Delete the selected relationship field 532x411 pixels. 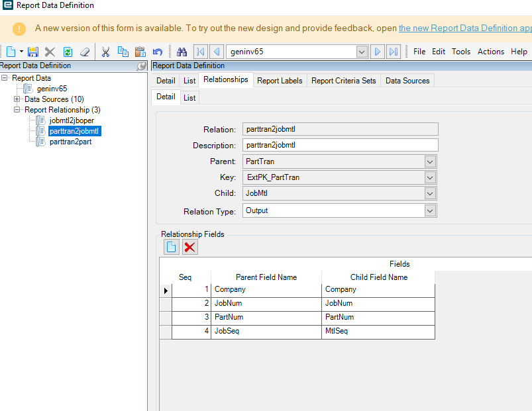tap(190, 247)
